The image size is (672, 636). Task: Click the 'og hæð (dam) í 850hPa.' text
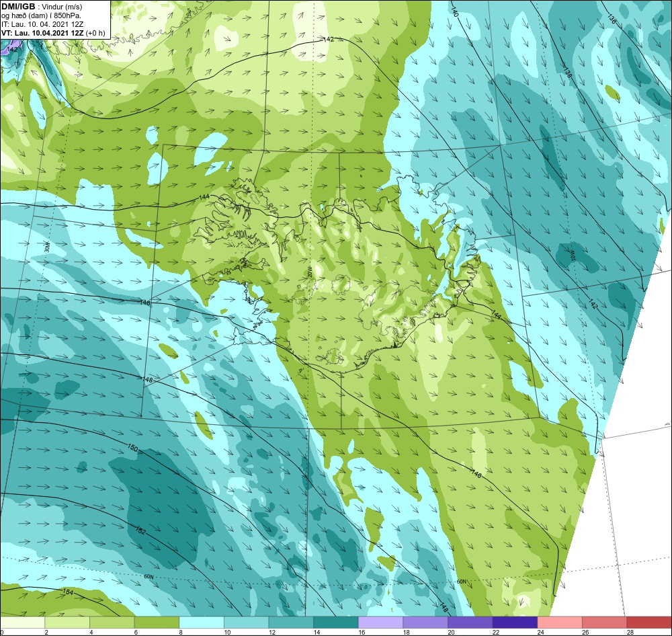pyautogui.click(x=41, y=15)
